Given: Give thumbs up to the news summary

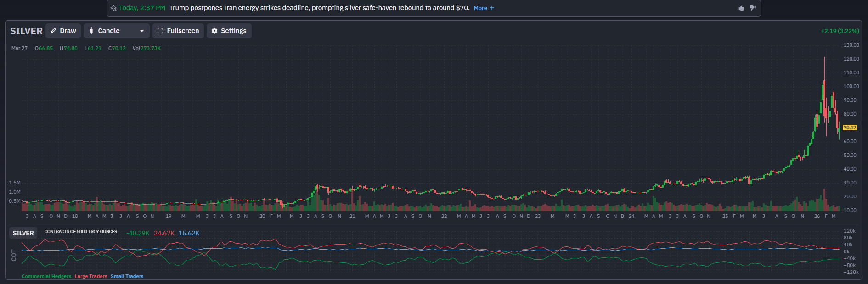Looking at the screenshot, I should click(741, 8).
